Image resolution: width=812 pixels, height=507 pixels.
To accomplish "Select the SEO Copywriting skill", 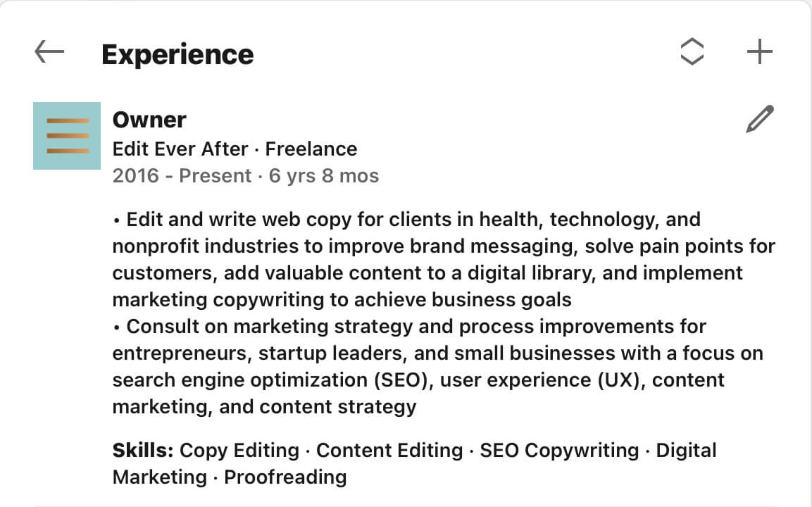I will pyautogui.click(x=559, y=451).
